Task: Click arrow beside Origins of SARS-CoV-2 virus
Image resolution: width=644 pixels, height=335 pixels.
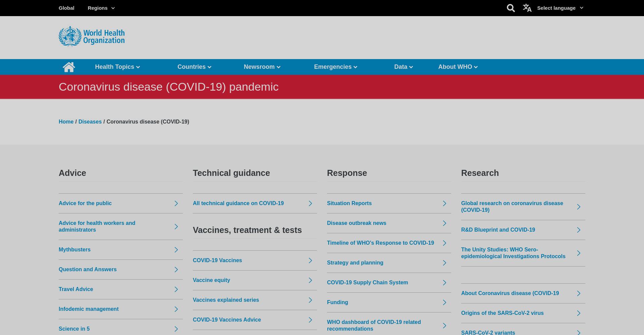Action: click(579, 313)
